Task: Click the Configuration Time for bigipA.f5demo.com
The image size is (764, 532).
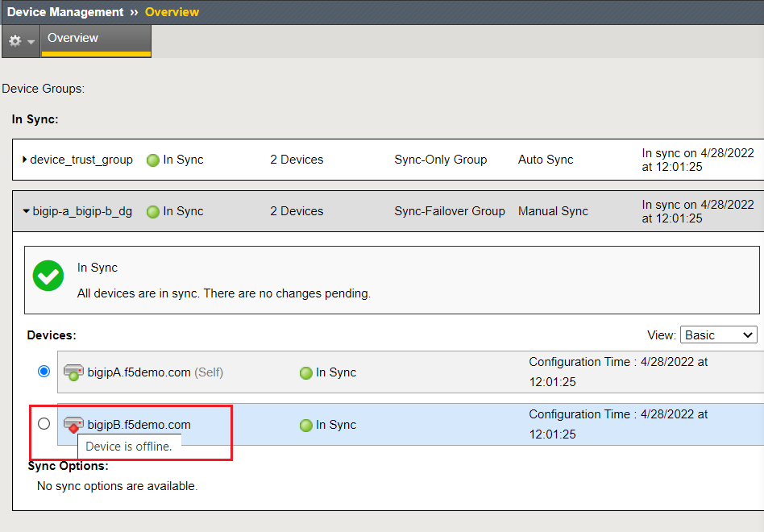Action: 618,372
